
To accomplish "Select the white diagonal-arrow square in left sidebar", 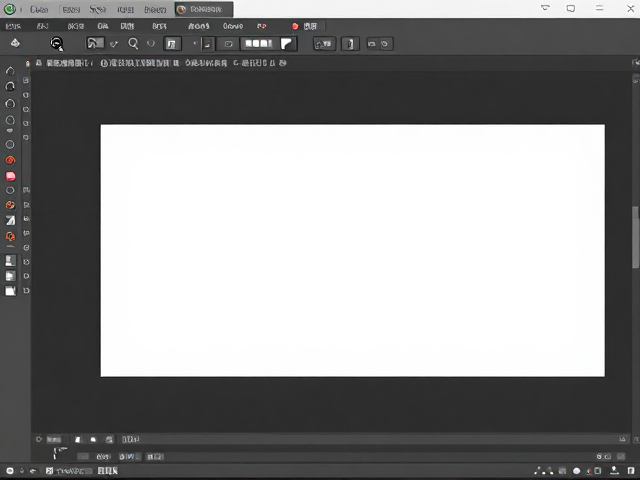I will pos(10,220).
